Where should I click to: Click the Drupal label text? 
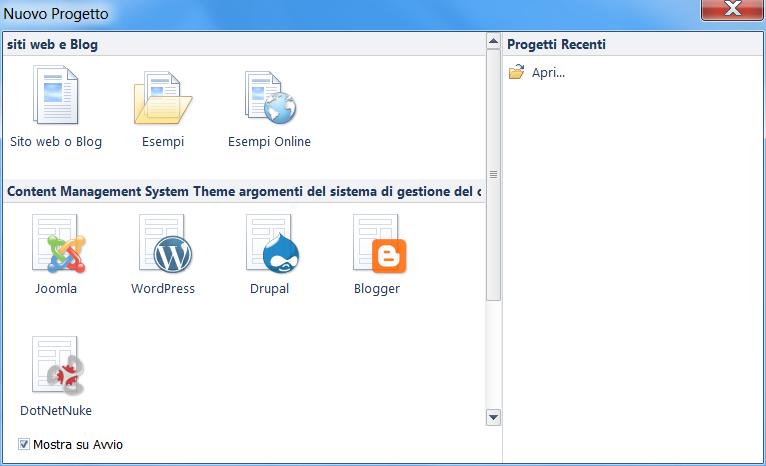tap(270, 289)
